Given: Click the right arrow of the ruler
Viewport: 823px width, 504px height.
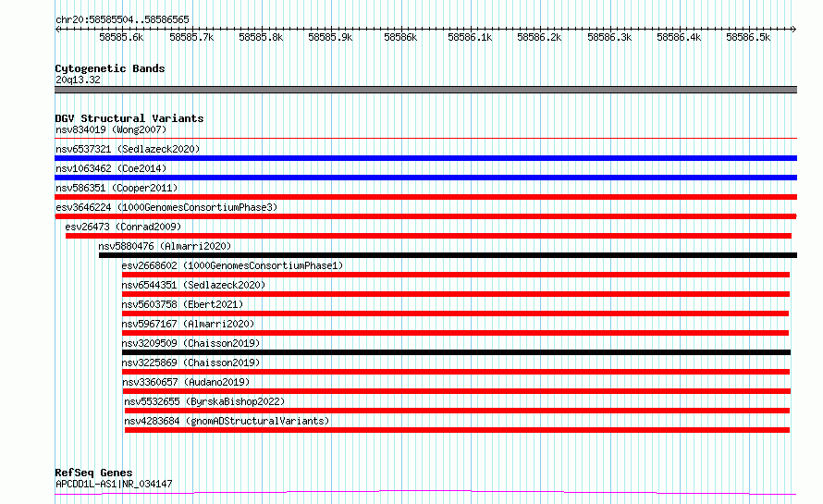Looking at the screenshot, I should (x=793, y=30).
